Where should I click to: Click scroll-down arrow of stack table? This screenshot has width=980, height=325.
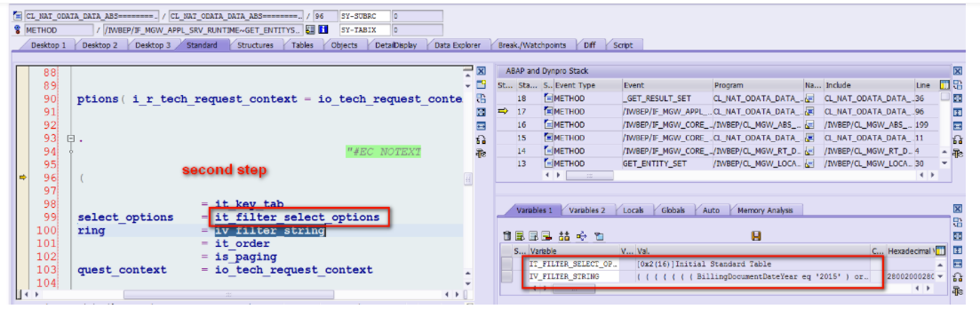pyautogui.click(x=944, y=162)
